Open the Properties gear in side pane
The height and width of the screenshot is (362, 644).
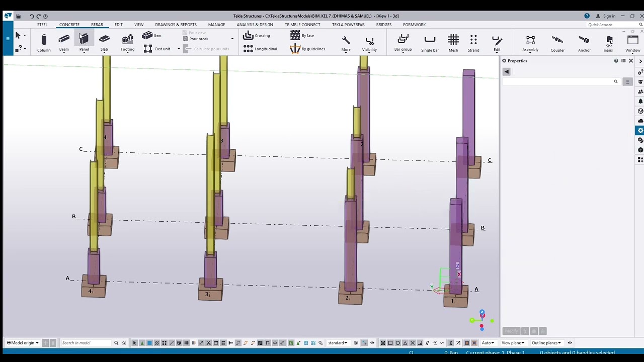(640, 131)
